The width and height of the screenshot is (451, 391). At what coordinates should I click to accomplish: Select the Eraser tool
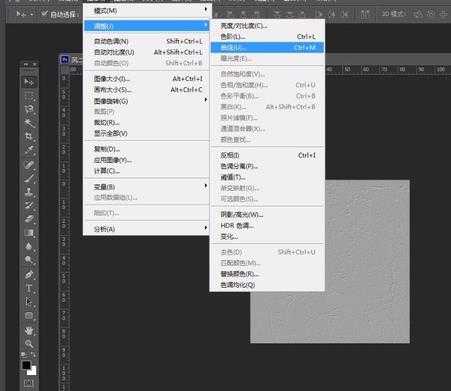click(29, 219)
